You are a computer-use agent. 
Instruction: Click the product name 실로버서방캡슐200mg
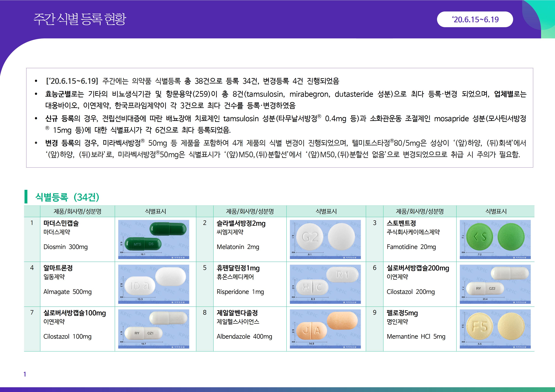pos(418,268)
